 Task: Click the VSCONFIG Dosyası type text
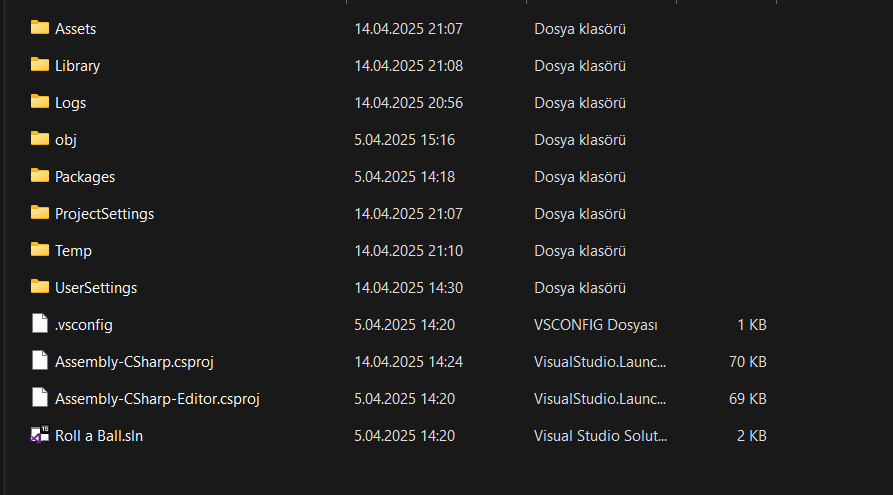point(595,325)
